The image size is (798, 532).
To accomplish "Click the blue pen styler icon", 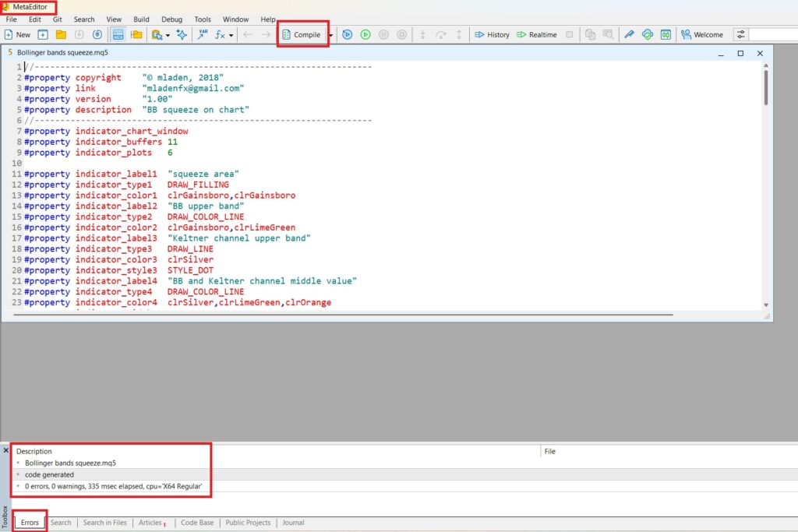I will click(629, 35).
